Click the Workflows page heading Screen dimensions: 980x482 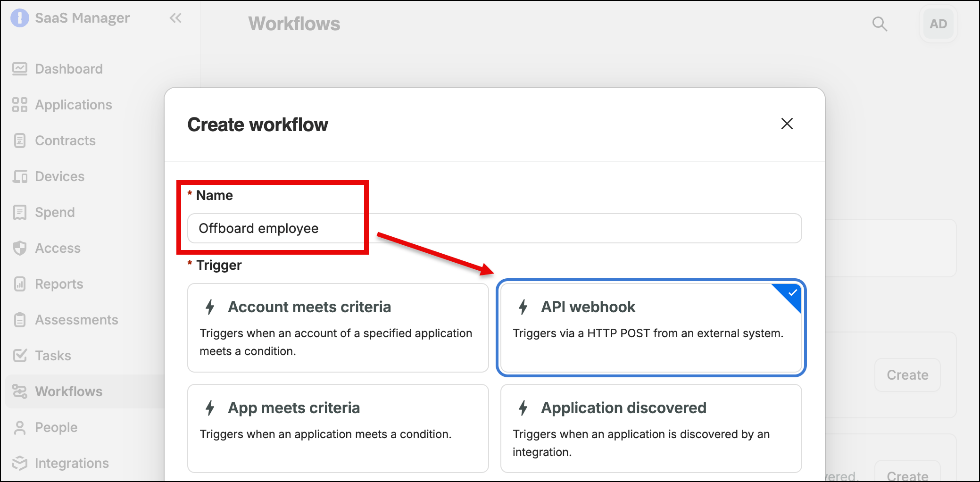[x=294, y=24]
